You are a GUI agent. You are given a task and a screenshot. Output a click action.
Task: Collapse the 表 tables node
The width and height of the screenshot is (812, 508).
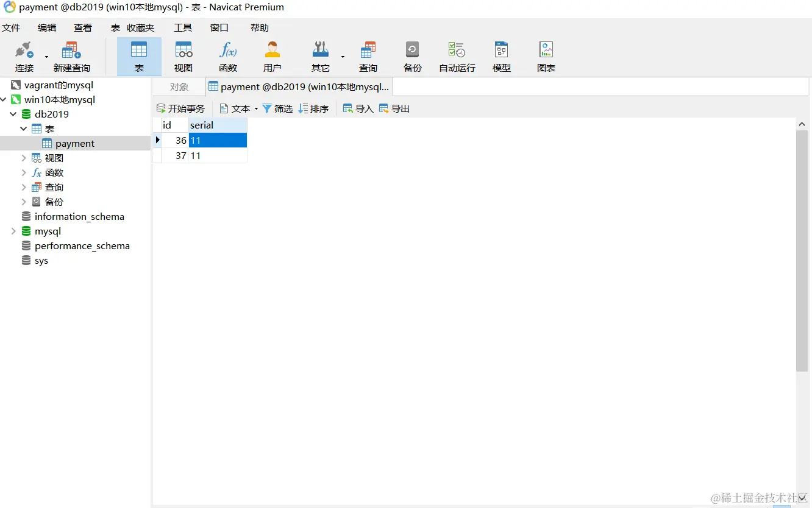24,129
